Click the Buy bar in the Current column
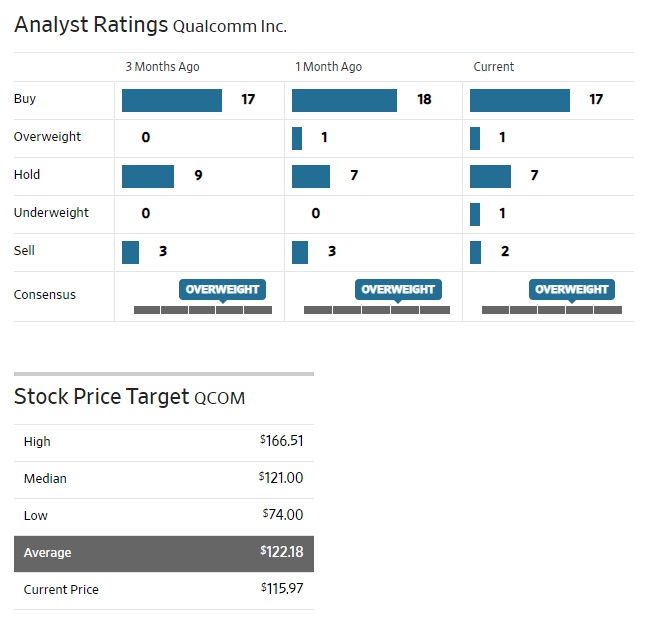Image resolution: width=656 pixels, height=627 pixels. coord(519,100)
